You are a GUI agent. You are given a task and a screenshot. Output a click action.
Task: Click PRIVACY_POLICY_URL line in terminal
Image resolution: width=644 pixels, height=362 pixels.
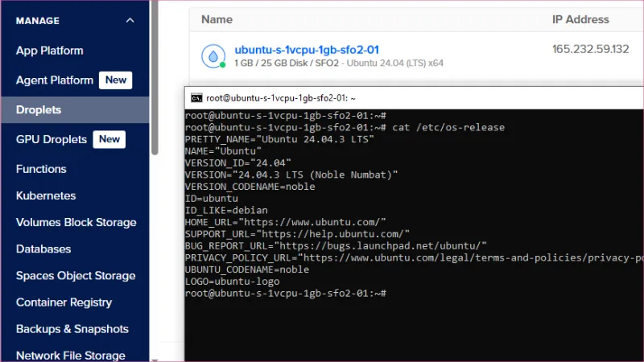click(x=414, y=257)
